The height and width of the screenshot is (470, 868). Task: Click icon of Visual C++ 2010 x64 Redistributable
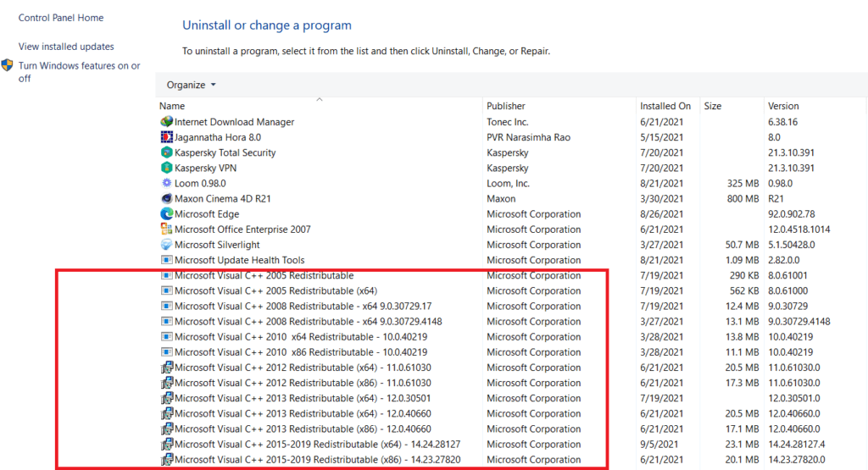[167, 337]
